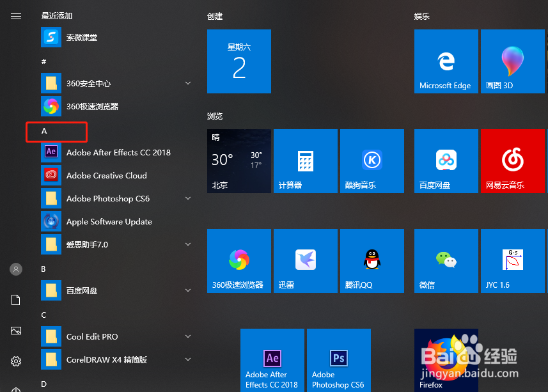Open the Firefox tile
Viewport: 548px width, 392px height.
[x=446, y=360]
